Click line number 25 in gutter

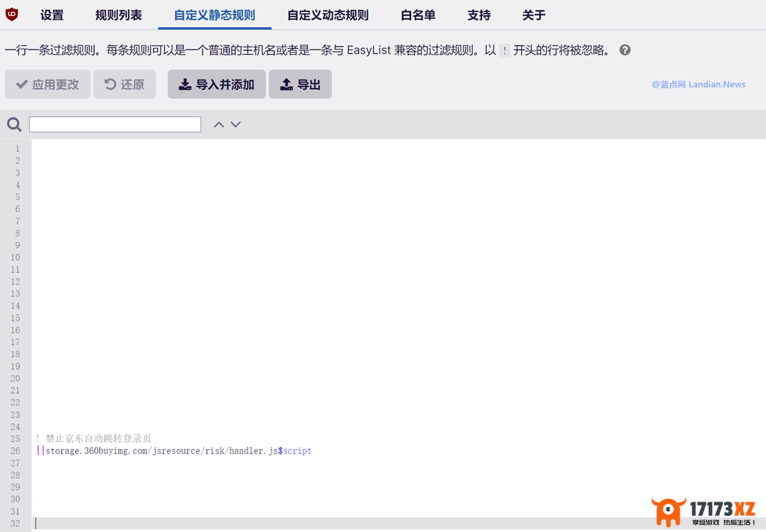pos(15,439)
